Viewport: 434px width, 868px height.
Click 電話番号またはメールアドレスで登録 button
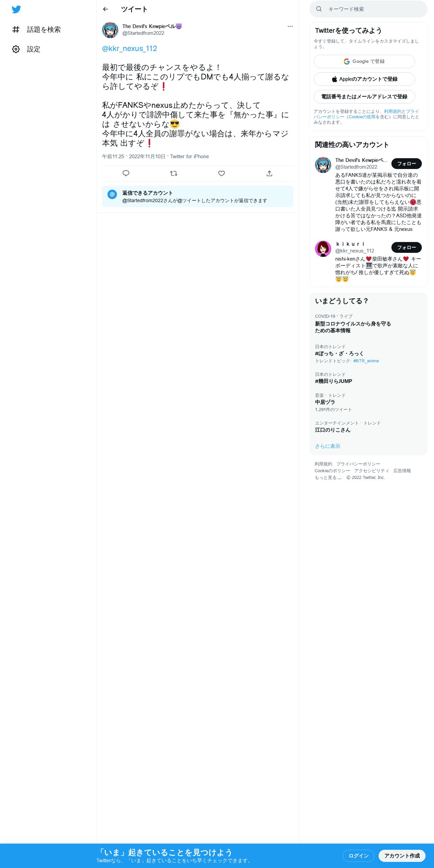coord(364,97)
